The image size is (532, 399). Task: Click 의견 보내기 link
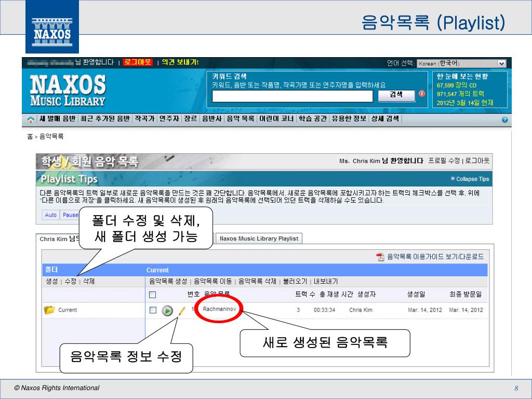180,62
